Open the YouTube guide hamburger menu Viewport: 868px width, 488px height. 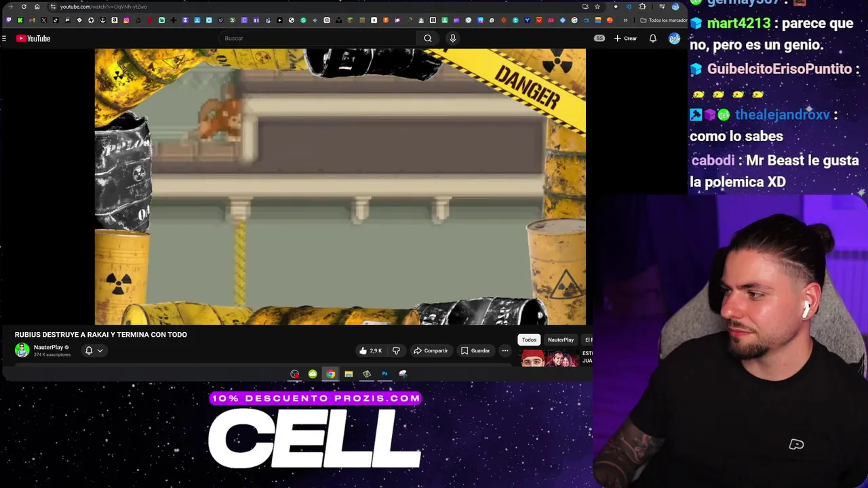[x=4, y=39]
